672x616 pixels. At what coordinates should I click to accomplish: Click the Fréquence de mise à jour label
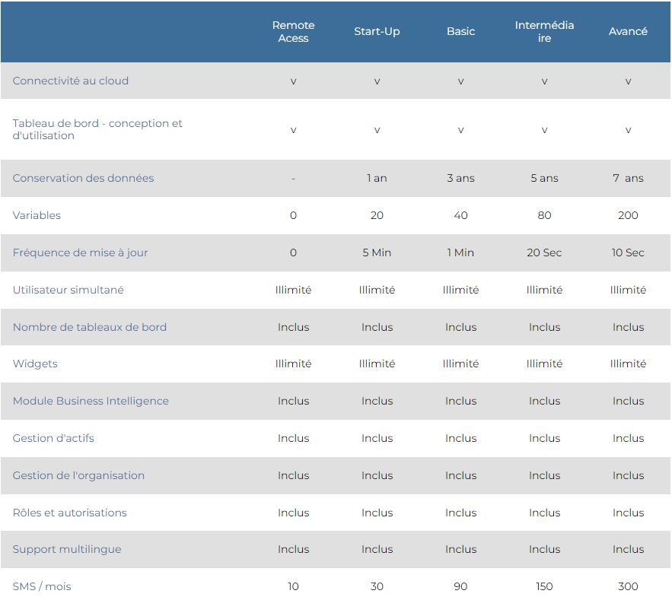click(80, 252)
